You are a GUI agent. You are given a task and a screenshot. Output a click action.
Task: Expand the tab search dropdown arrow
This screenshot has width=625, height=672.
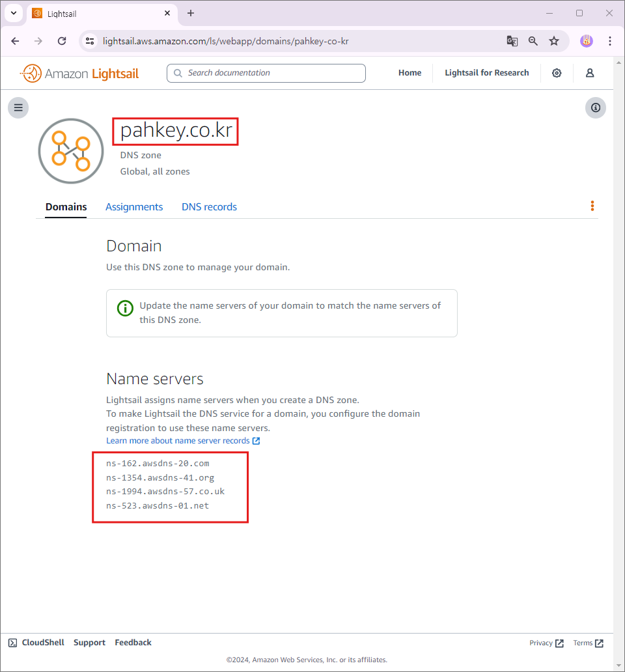pyautogui.click(x=14, y=13)
